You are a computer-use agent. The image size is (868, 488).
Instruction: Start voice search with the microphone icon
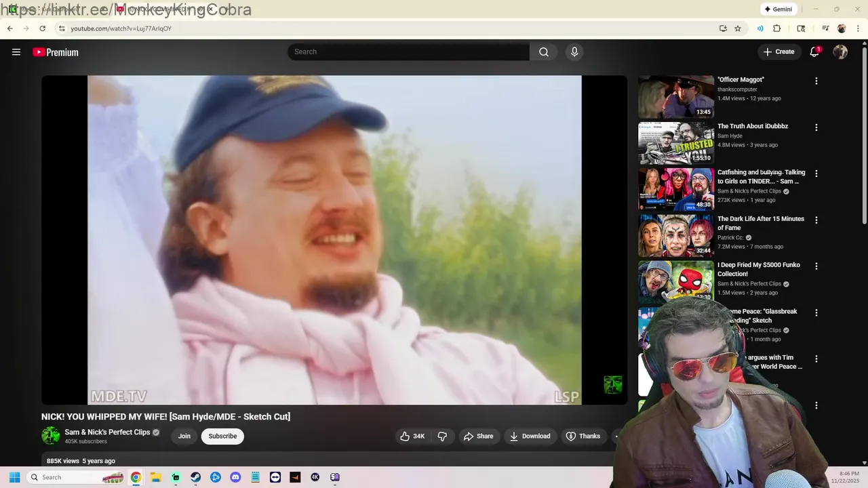[x=574, y=52]
